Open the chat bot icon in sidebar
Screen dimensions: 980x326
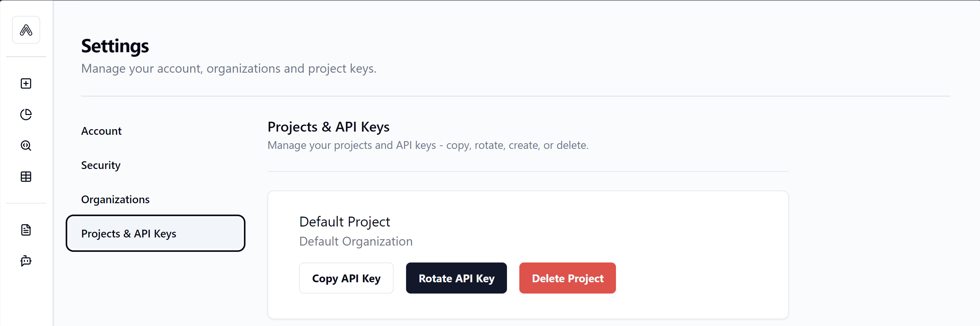point(26,261)
